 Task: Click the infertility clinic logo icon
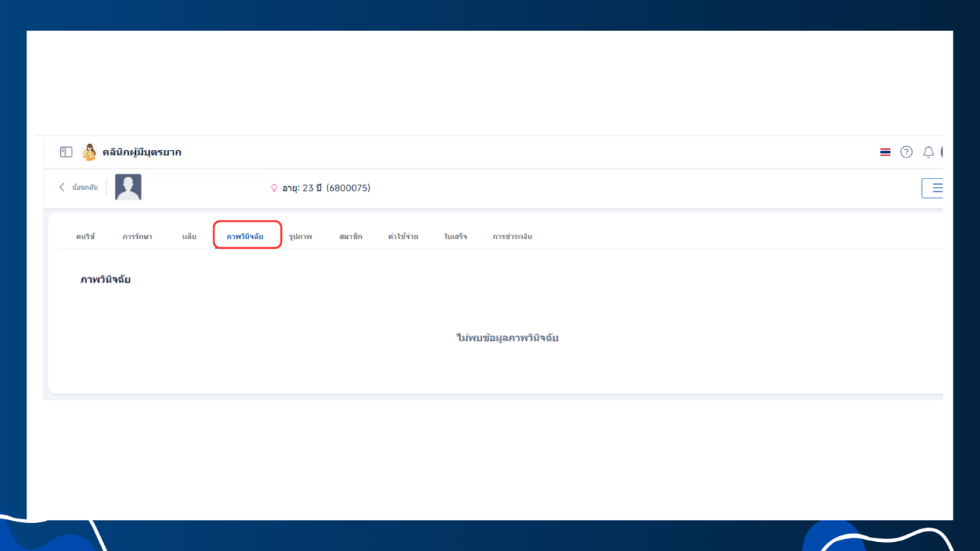click(x=88, y=152)
